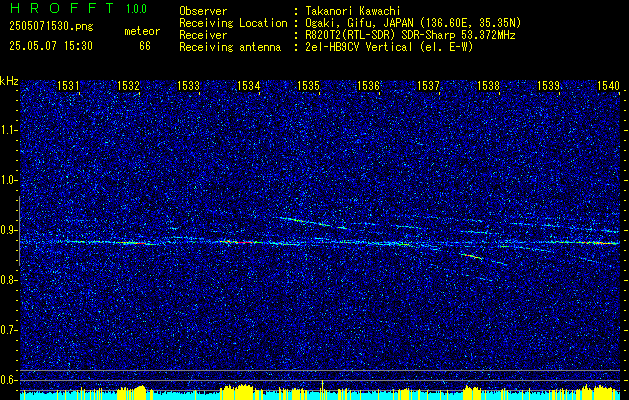The image size is (629, 400).
Task: Click the 1533 time marker
Action: click(189, 85)
